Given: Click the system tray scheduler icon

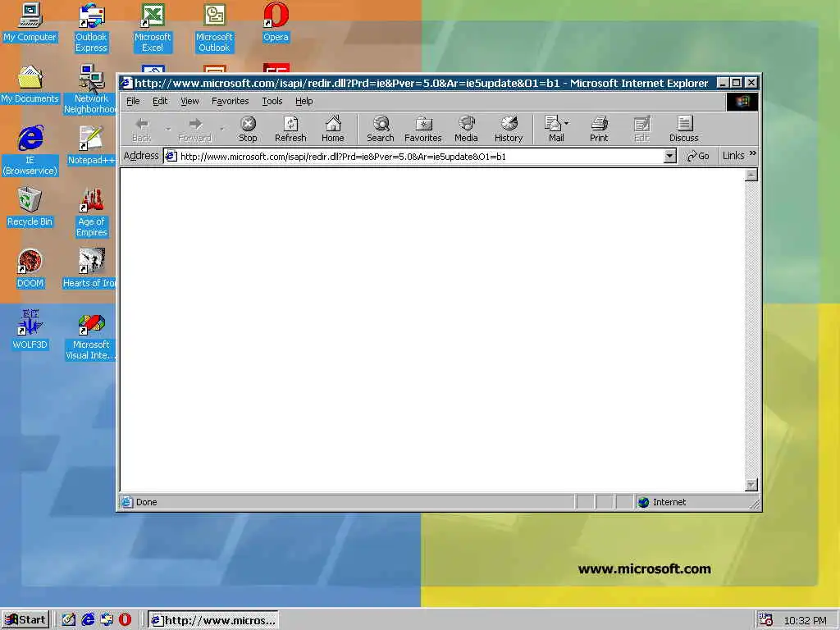Looking at the screenshot, I should coord(766,620).
